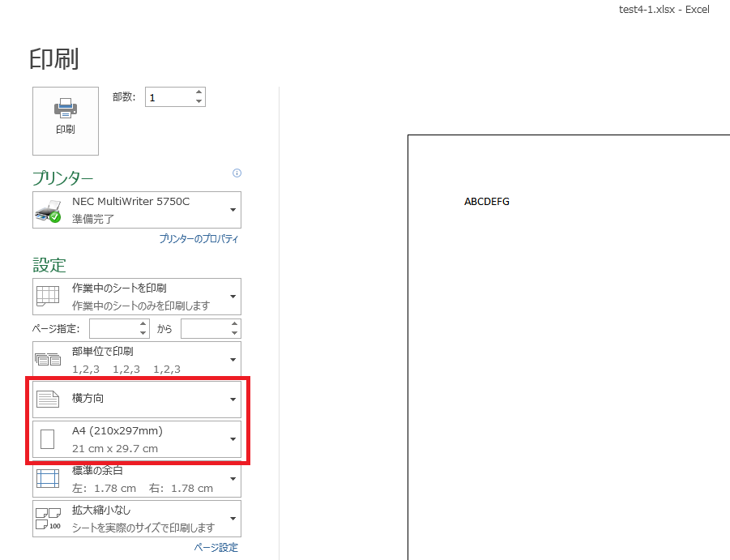Click the プリンター section heading
730x560 pixels.
63,177
